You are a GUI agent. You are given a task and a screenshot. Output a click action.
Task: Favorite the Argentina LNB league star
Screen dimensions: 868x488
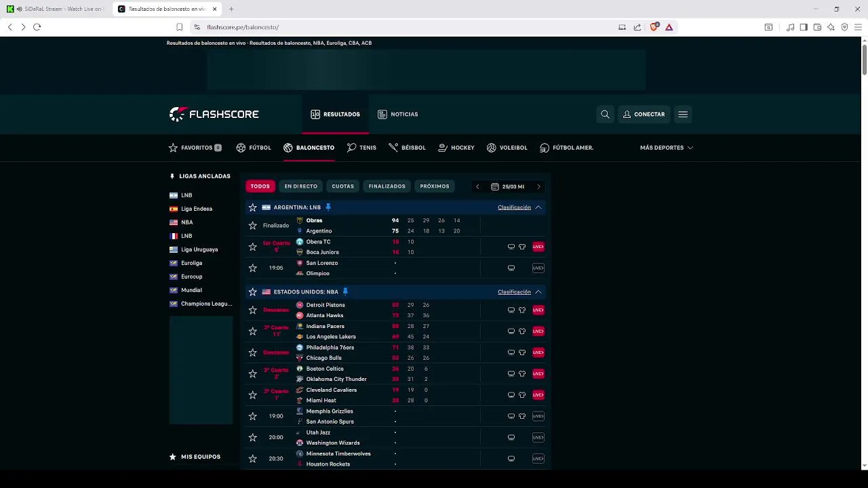point(253,207)
